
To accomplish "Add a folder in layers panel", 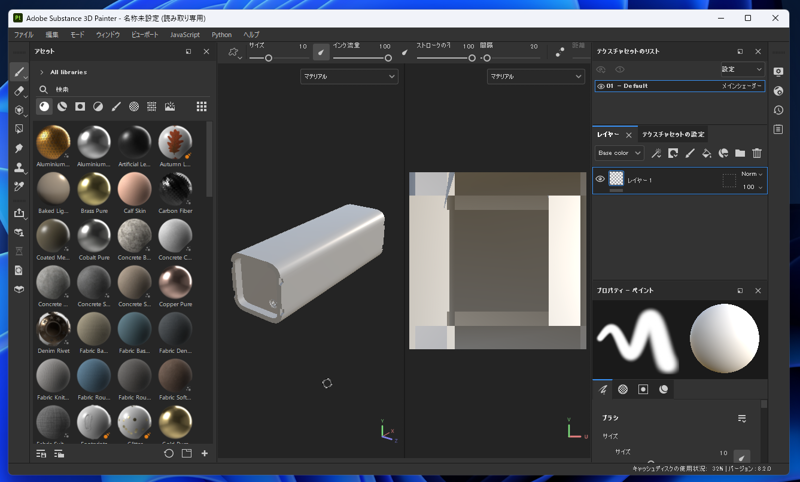I will (740, 153).
